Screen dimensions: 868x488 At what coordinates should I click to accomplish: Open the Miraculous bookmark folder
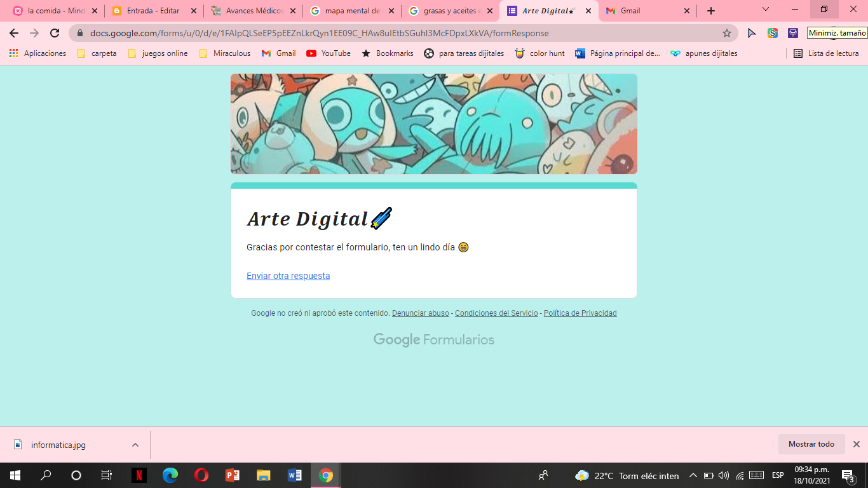pyautogui.click(x=225, y=53)
